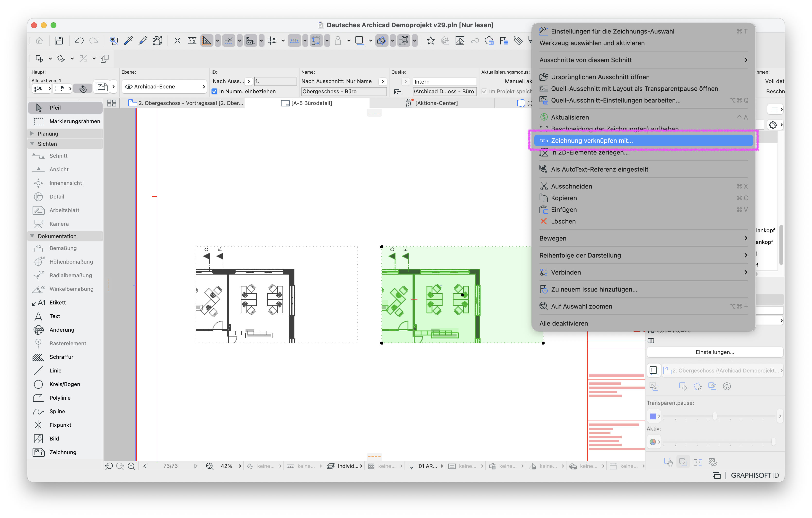Click the Home icon in toolbar

click(x=39, y=41)
